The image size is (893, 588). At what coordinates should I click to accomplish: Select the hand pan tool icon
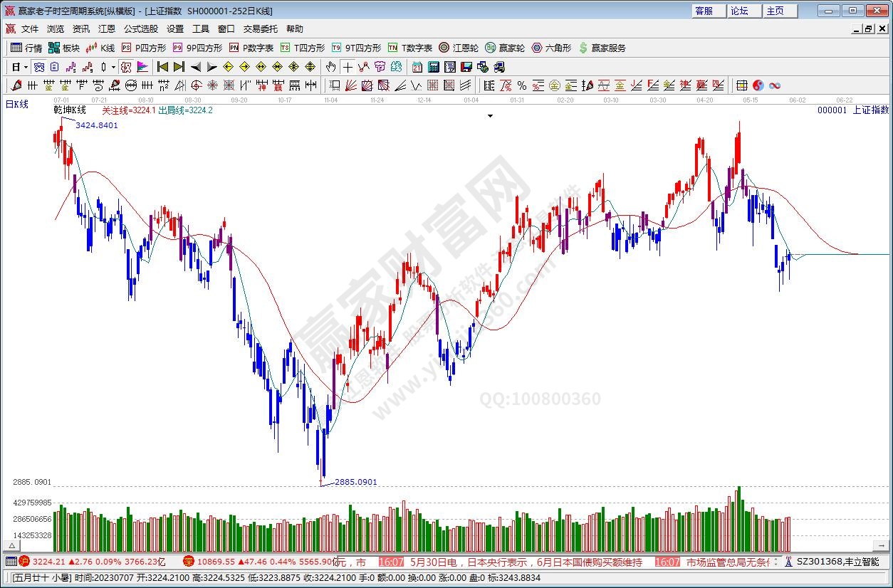click(330, 67)
